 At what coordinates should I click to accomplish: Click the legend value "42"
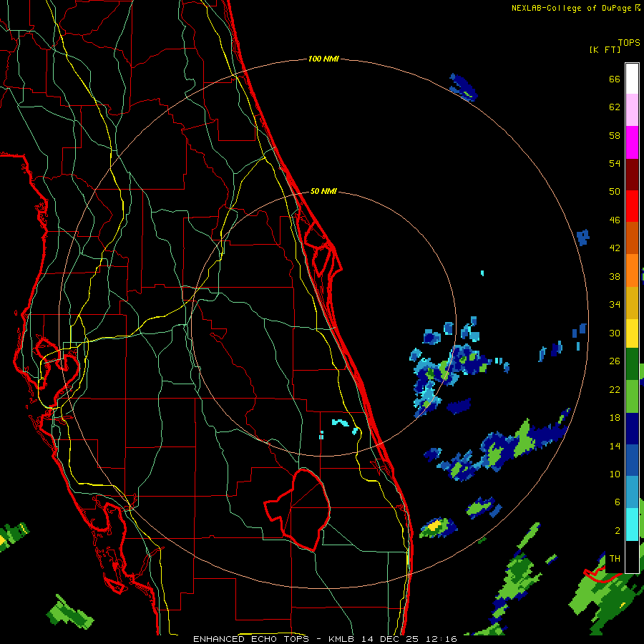pyautogui.click(x=615, y=248)
